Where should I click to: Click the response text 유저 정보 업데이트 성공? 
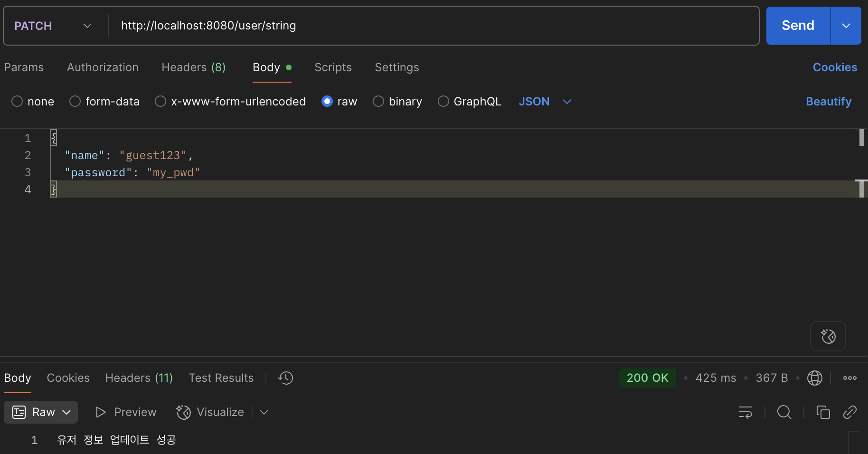(x=116, y=440)
